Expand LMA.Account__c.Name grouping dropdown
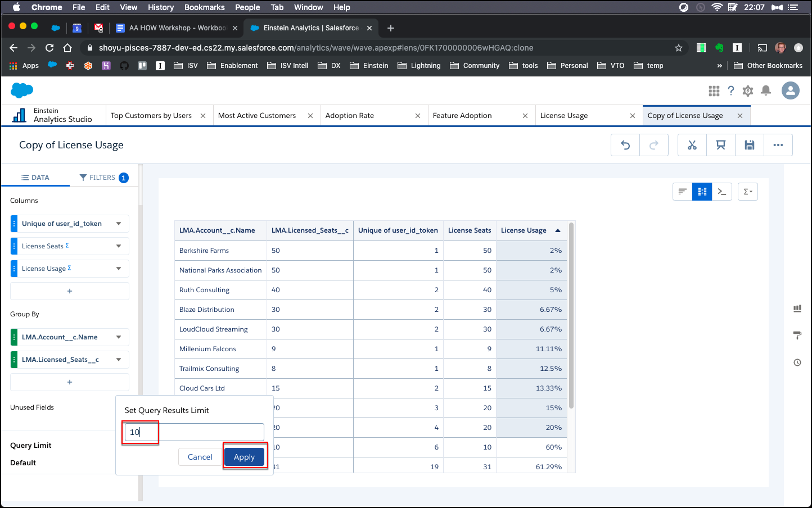The image size is (812, 508). [119, 337]
